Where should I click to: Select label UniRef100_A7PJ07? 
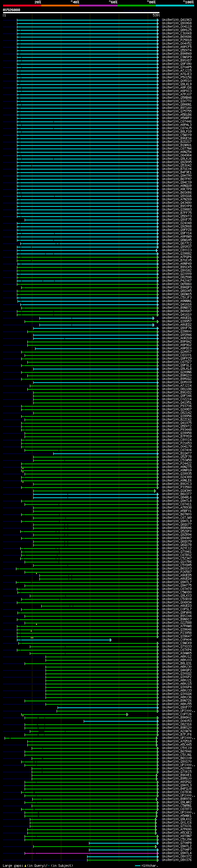point(177,94)
